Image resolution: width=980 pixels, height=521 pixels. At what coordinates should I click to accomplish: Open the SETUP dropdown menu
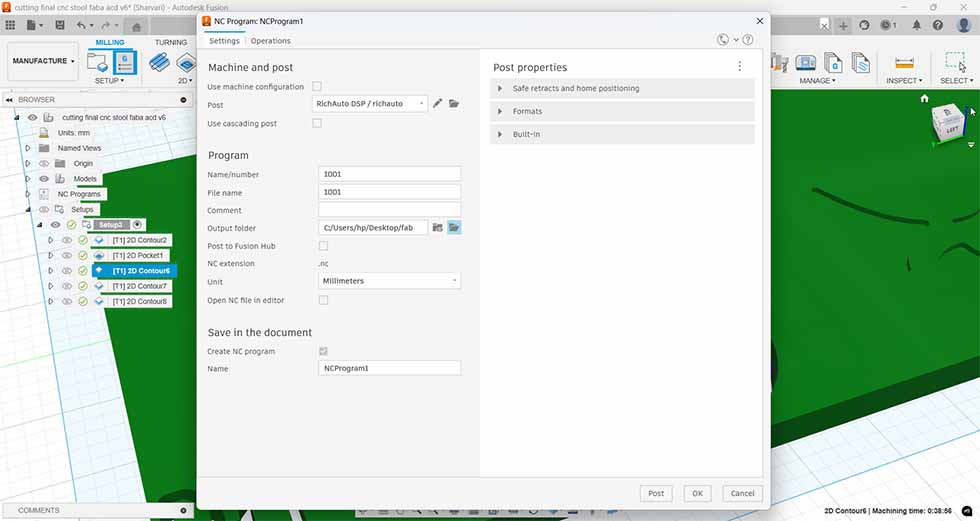[x=109, y=81]
